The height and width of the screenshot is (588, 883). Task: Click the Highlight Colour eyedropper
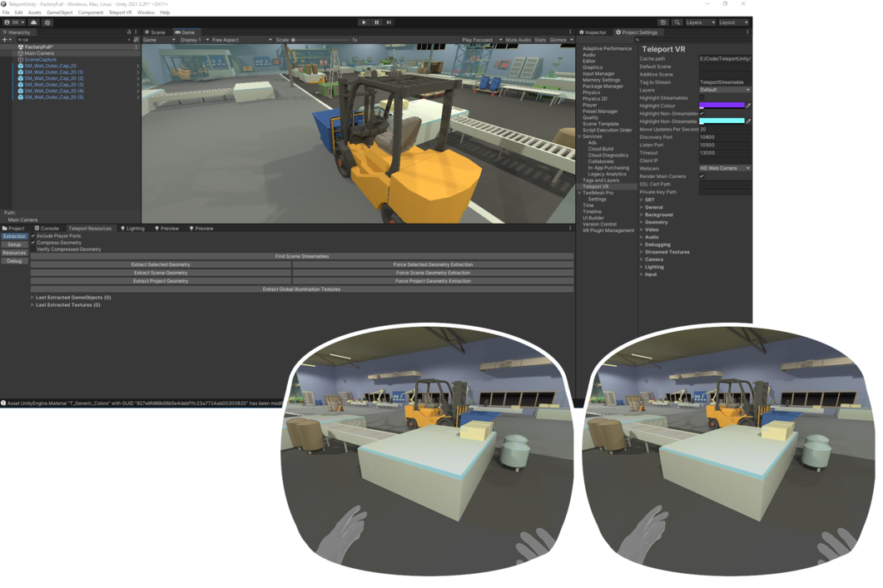pyautogui.click(x=748, y=106)
